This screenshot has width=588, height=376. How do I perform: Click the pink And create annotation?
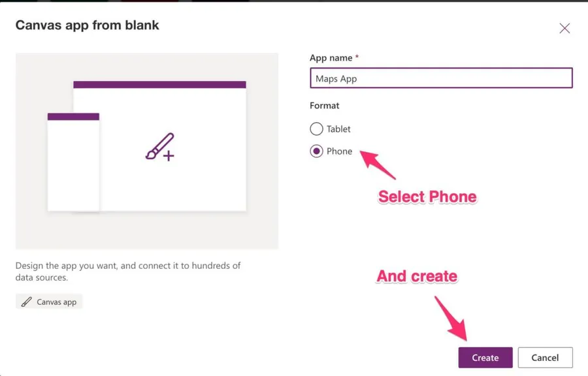[417, 276]
